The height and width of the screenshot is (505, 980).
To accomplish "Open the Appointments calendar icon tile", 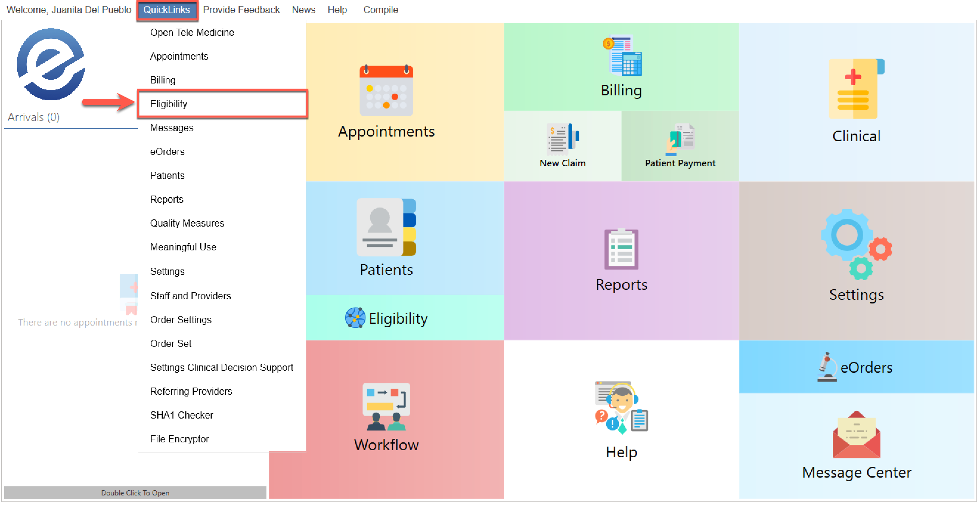I will coord(386,91).
